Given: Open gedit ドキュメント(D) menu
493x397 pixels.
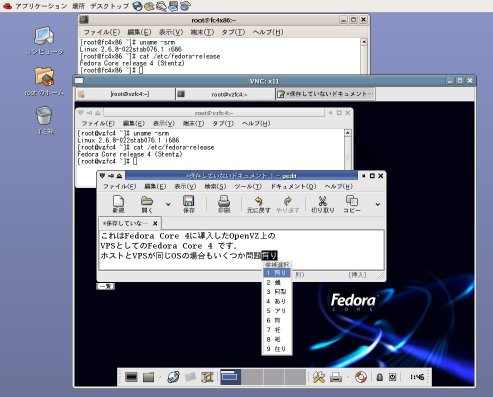Looking at the screenshot, I should [x=293, y=186].
